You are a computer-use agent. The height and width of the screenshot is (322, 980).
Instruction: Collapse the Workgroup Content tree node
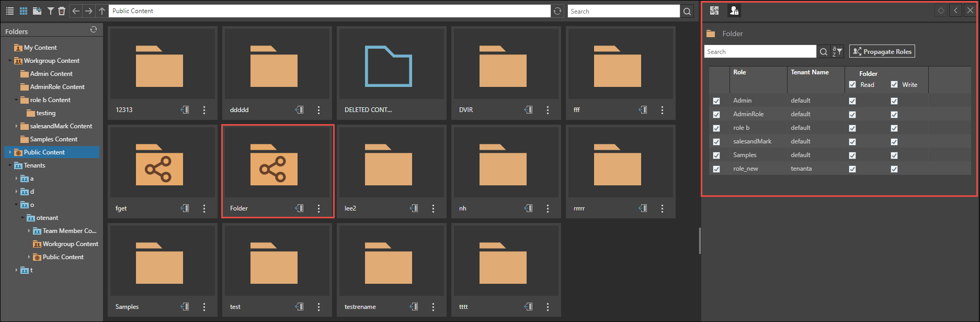10,61
